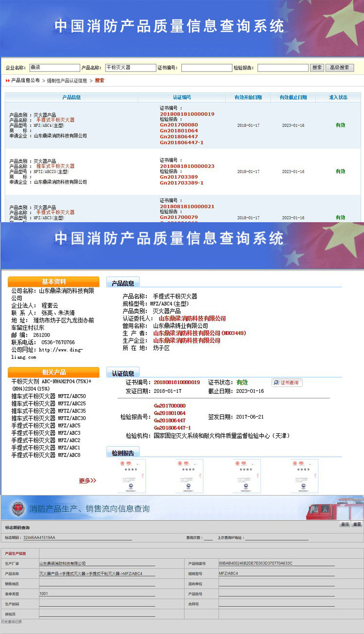
Task: Open related product 手提式干粉灭火器 MFZ/ABC1
Action: (x=46, y=448)
